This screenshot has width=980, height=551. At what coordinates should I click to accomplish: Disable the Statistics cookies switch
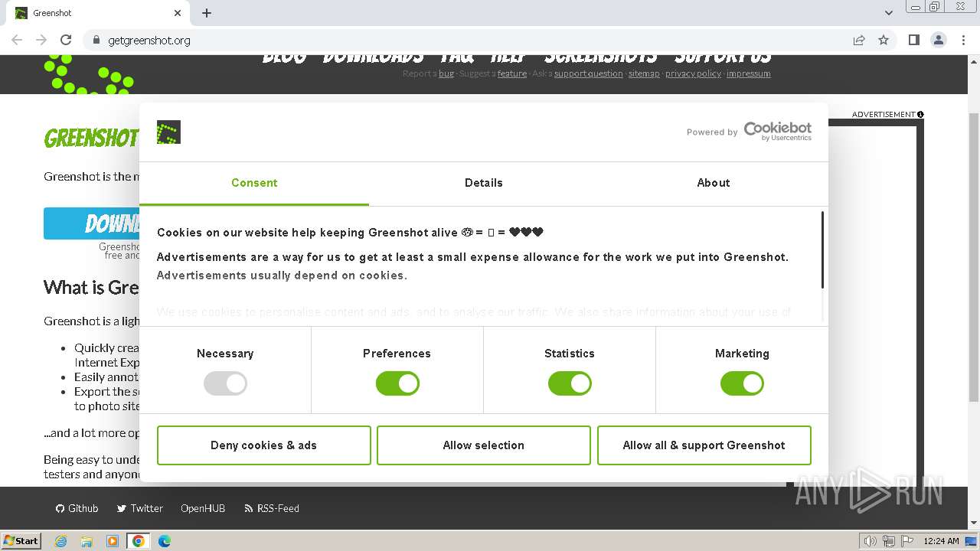pyautogui.click(x=570, y=383)
